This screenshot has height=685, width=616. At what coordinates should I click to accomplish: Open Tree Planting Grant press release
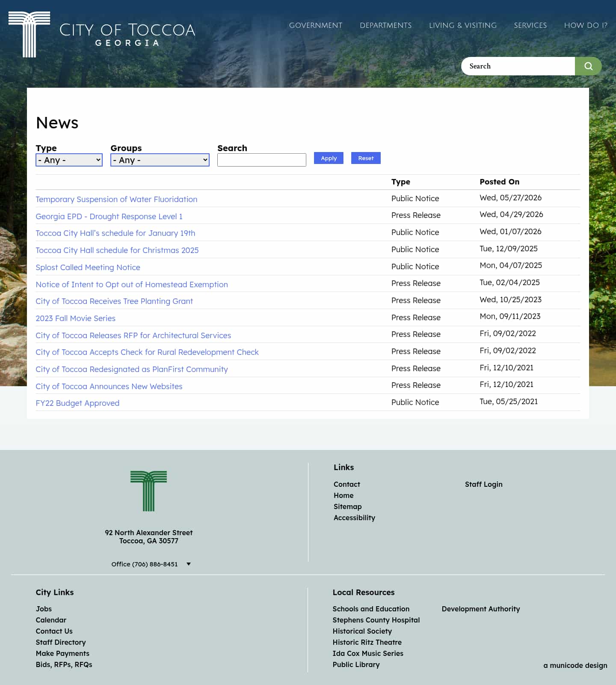(x=114, y=301)
